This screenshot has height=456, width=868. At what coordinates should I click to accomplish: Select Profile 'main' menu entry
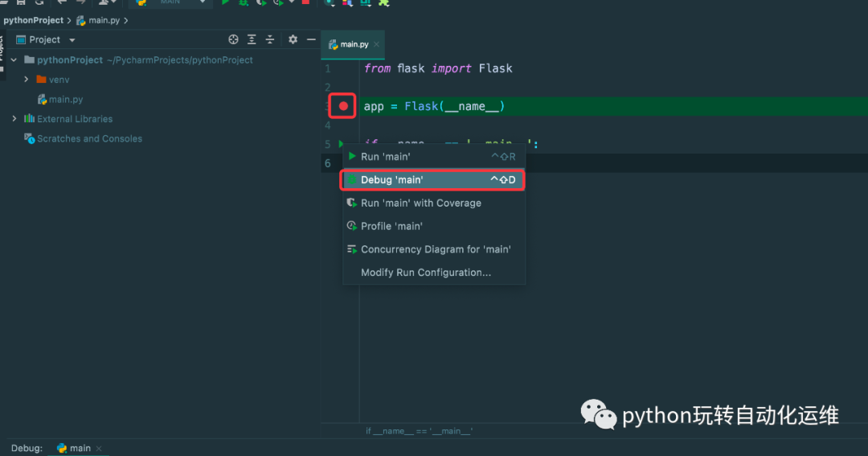pos(391,226)
